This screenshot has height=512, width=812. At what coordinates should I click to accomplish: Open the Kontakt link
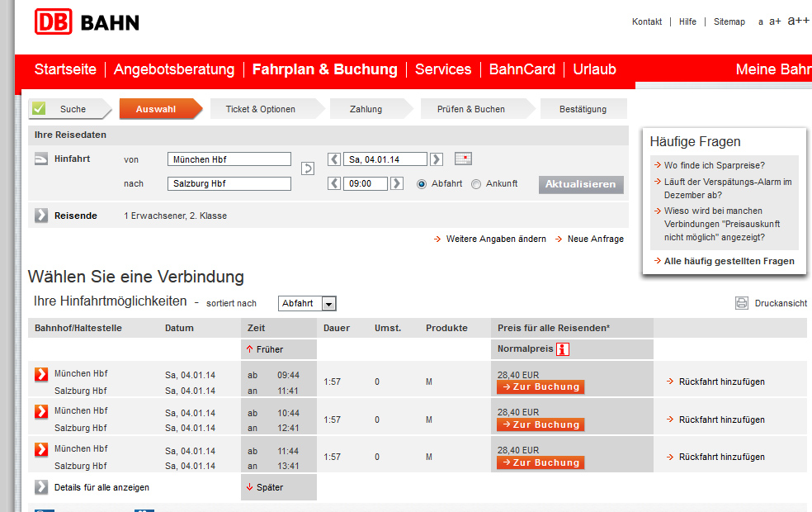pos(647,21)
